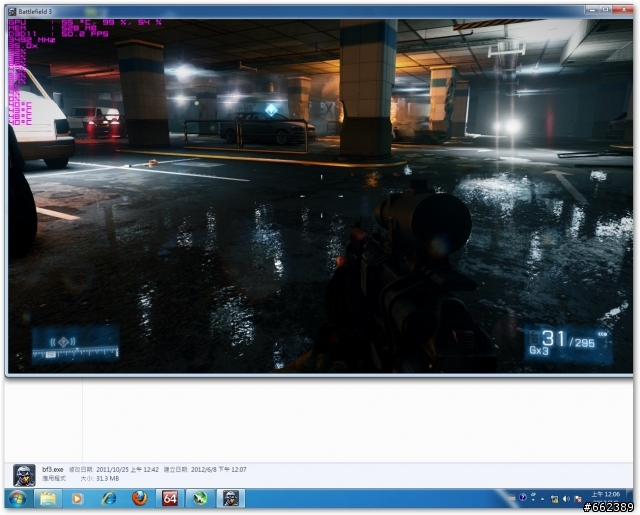
Task: Close the Battlefield 3 window
Action: (x=623, y=9)
